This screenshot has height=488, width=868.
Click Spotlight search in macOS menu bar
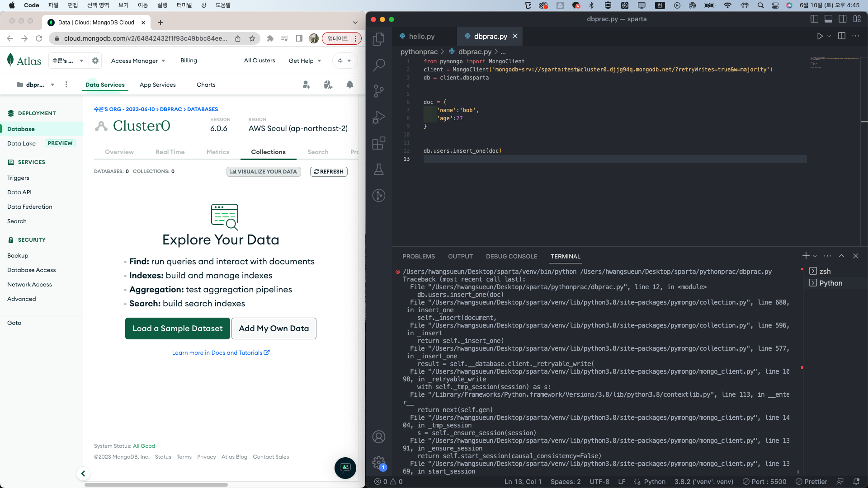[761, 5]
